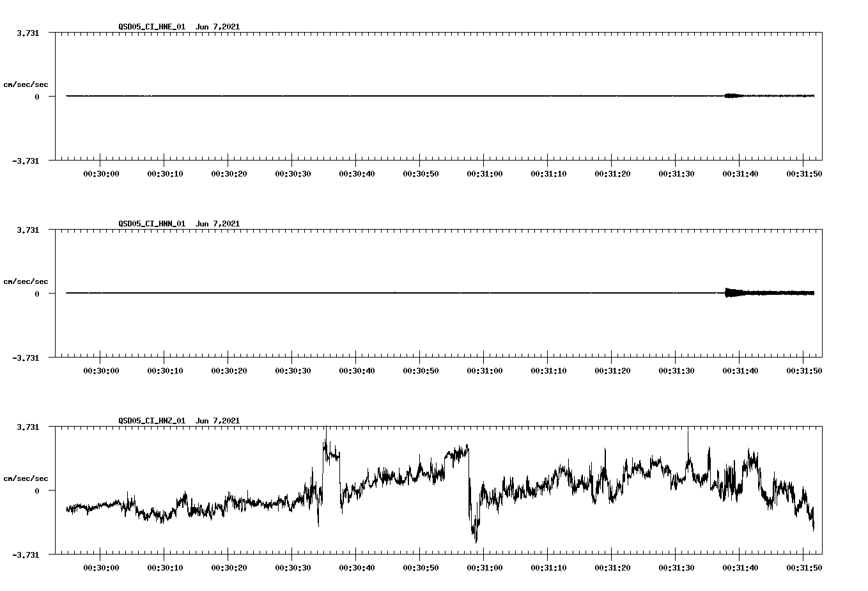Click the QSD05_CI_HNZ_01 plot title

coord(179,421)
